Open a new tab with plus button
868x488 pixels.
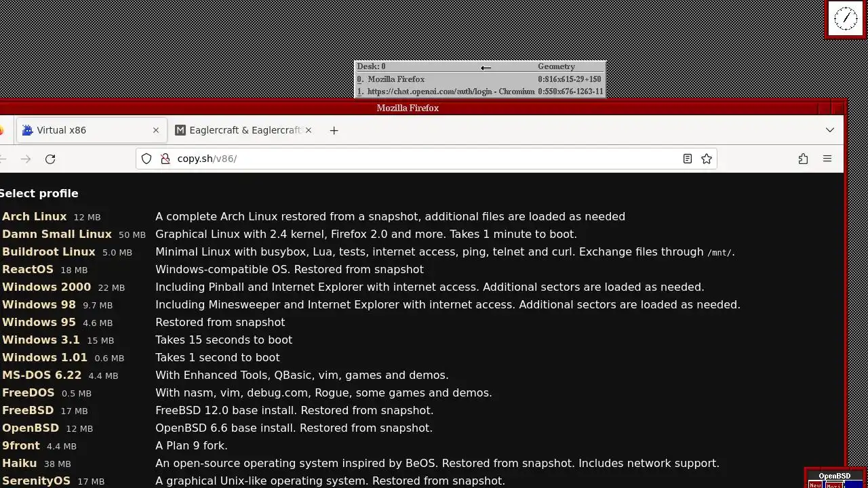(x=334, y=130)
